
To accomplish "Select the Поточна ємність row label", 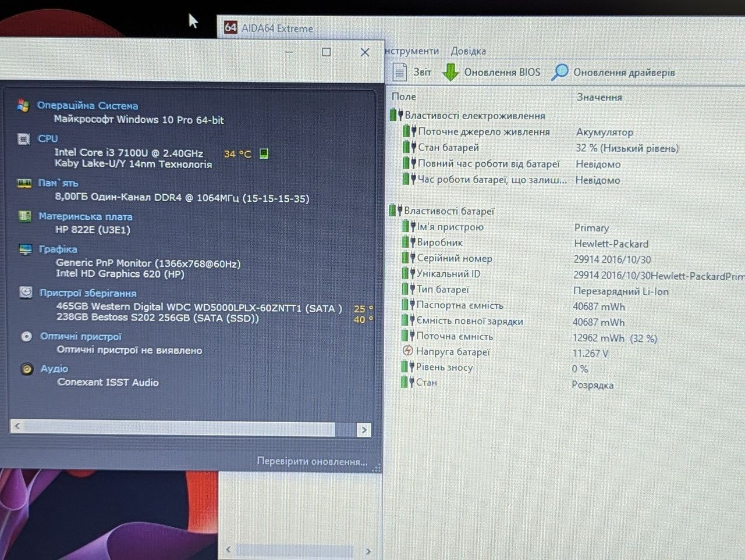I will point(455,336).
